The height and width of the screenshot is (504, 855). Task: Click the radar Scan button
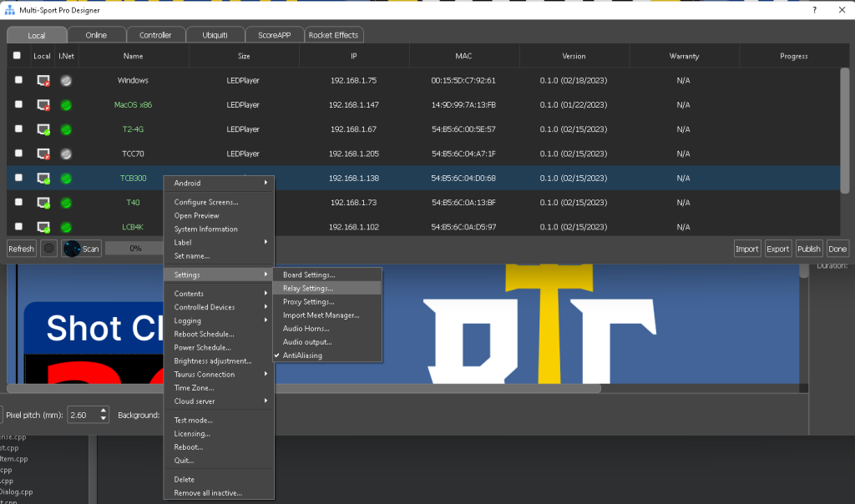coord(81,249)
